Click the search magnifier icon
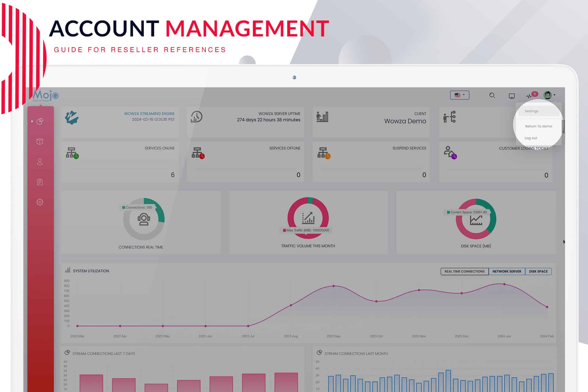This screenshot has height=392, width=588. 492,96
